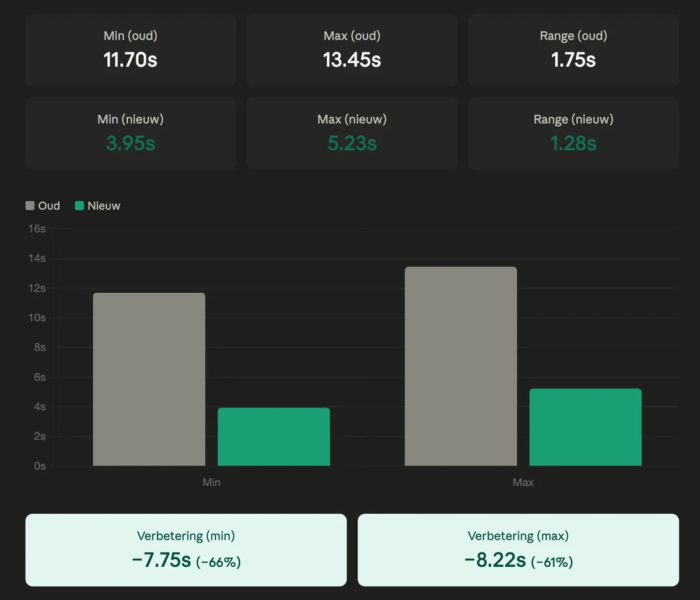
Task: Select the green Nieuw bar for Min
Action: 274,437
